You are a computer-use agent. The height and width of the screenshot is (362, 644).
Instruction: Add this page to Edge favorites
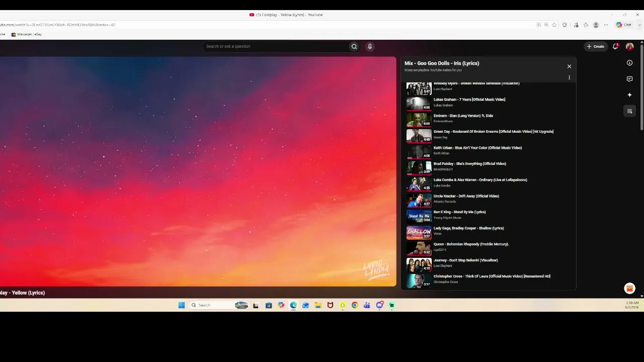pos(554,25)
